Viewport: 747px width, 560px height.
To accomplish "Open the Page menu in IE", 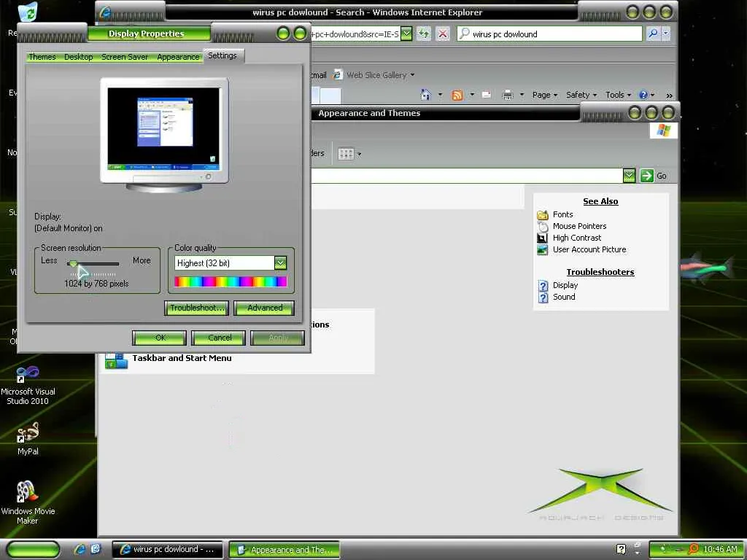I will click(x=544, y=95).
